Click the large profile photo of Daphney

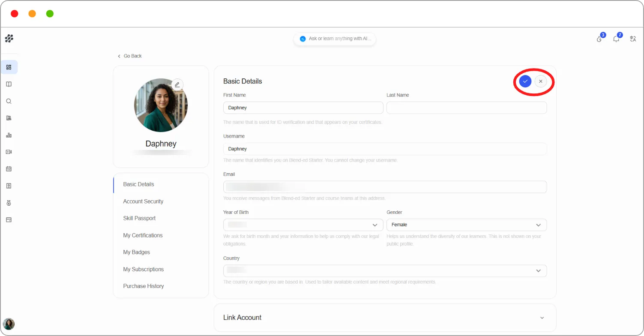point(161,105)
